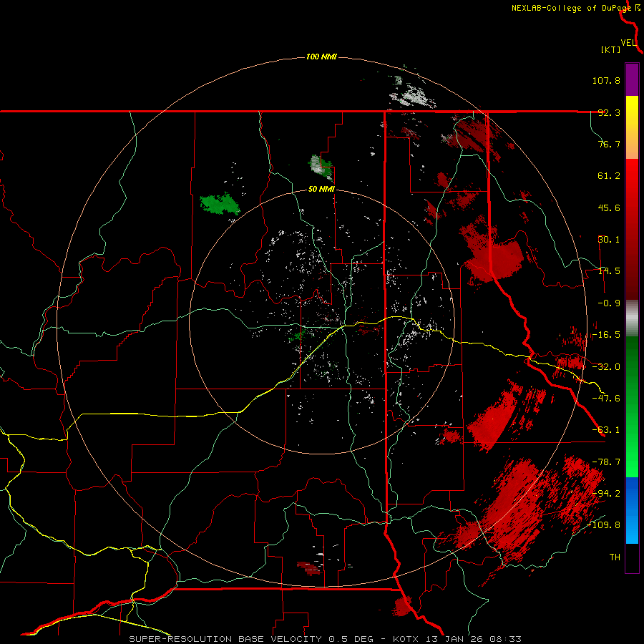This screenshot has height=644, width=644.
Task: Select the 30.1 legend value
Action: pyautogui.click(x=609, y=240)
